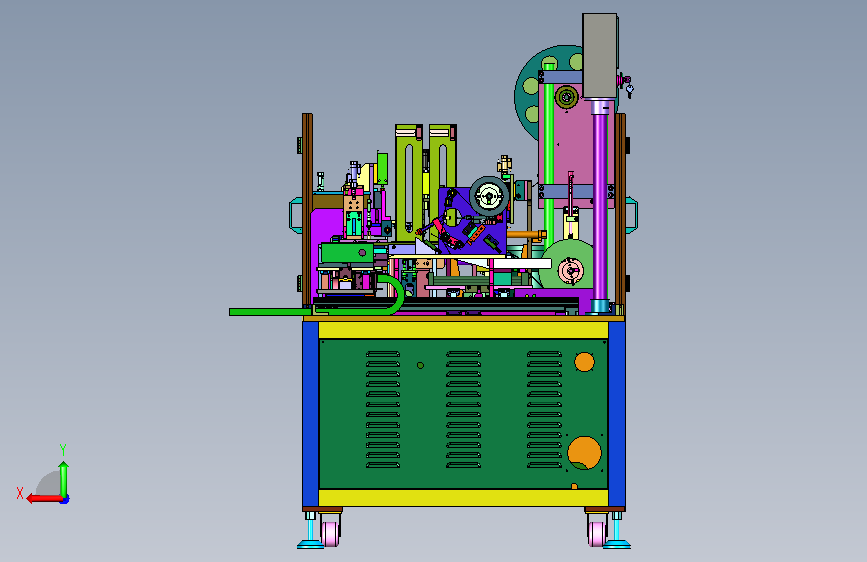Select the lower yellow beam of the cabinet frame

(463, 498)
